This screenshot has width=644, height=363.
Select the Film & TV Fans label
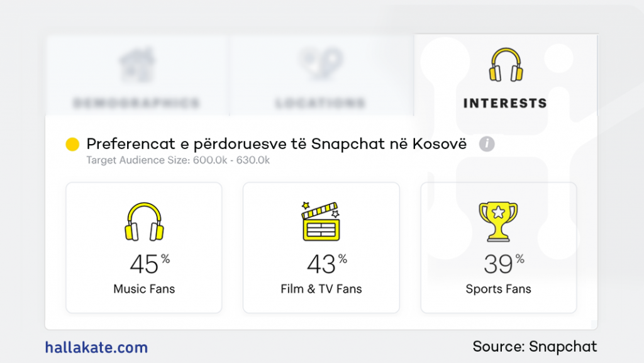click(321, 289)
